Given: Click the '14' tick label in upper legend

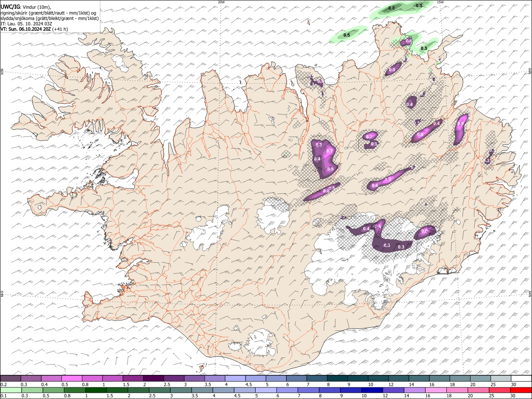Looking at the screenshot, I should click(x=411, y=384).
